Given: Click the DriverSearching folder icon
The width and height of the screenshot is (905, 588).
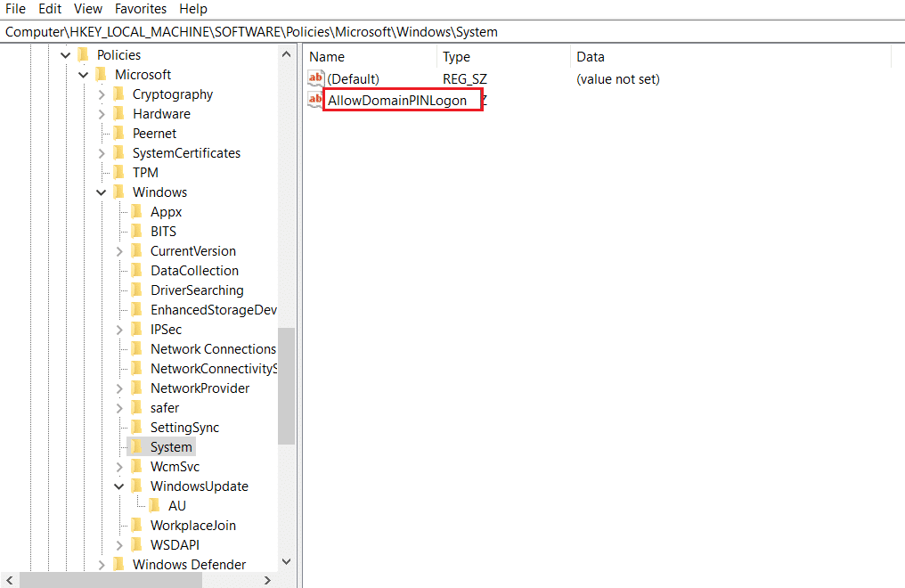Looking at the screenshot, I should coord(137,290).
